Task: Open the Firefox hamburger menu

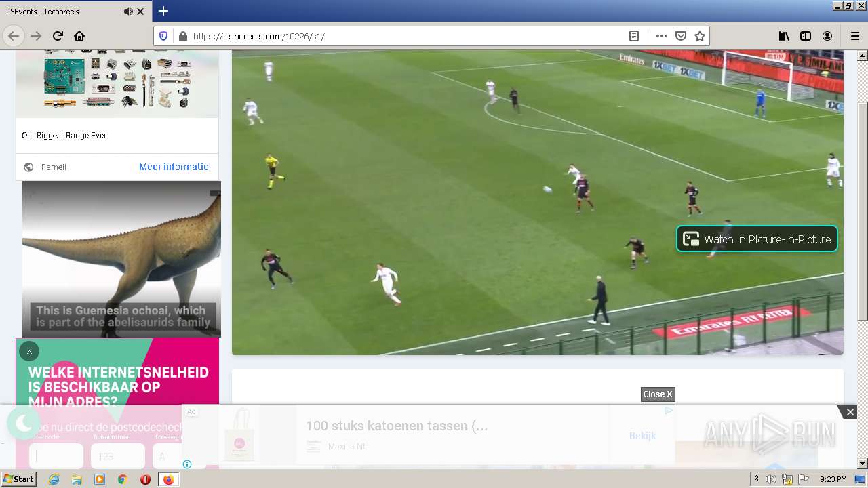Action: [x=854, y=36]
